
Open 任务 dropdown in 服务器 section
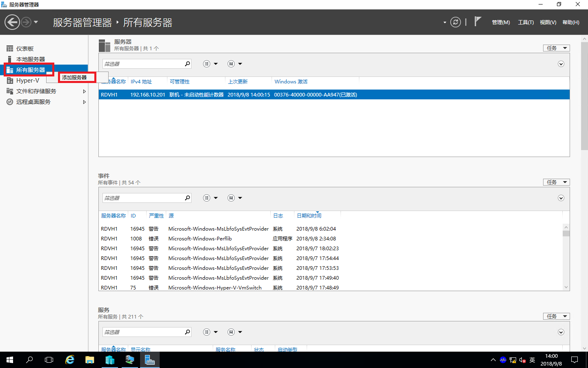[x=556, y=48]
